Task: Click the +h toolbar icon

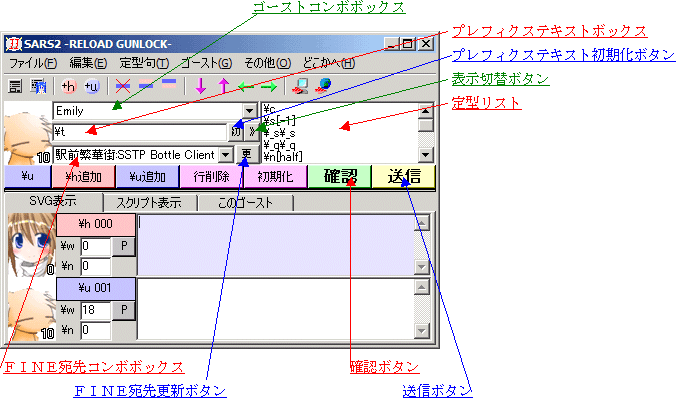Action: (68, 86)
